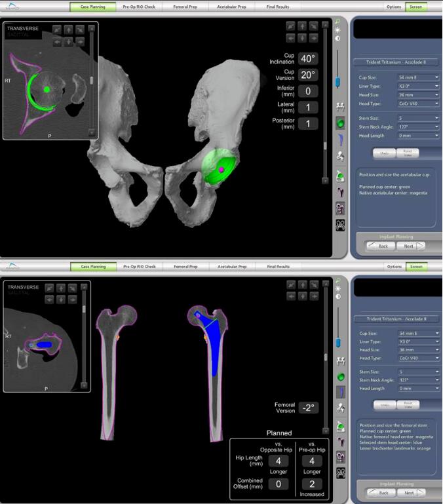Screen dimensions: 443x504
Task: Click Cup Inclination 40° value field
Action: point(308,58)
